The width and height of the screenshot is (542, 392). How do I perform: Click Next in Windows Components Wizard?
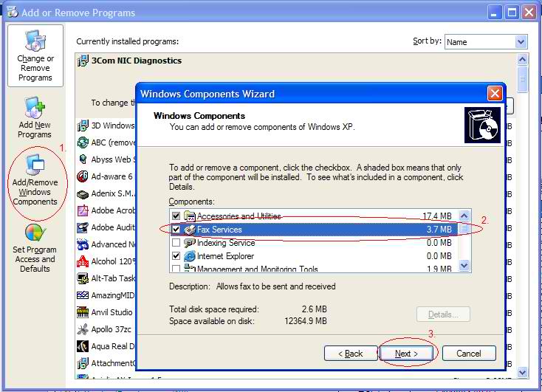406,354
